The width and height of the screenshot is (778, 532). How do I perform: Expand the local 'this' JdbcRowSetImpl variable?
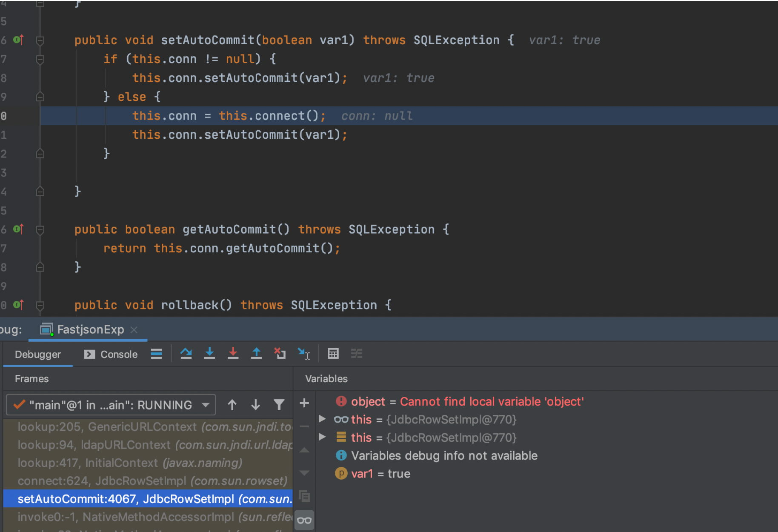(323, 437)
